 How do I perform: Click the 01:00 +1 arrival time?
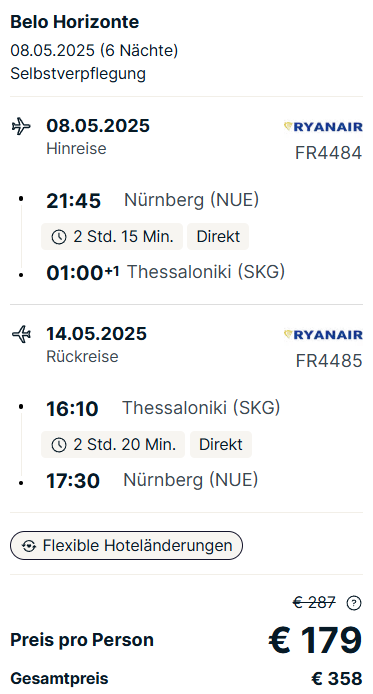point(83,273)
